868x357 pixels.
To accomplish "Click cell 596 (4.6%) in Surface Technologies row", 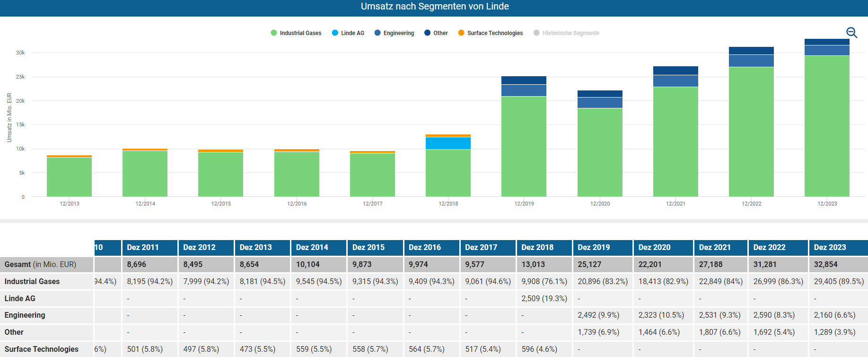I will (539, 349).
